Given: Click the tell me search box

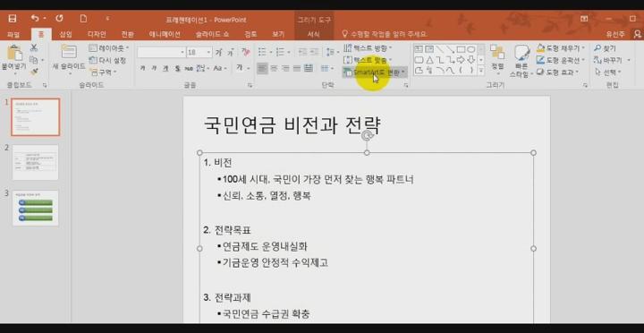Looking at the screenshot, I should [x=385, y=34].
